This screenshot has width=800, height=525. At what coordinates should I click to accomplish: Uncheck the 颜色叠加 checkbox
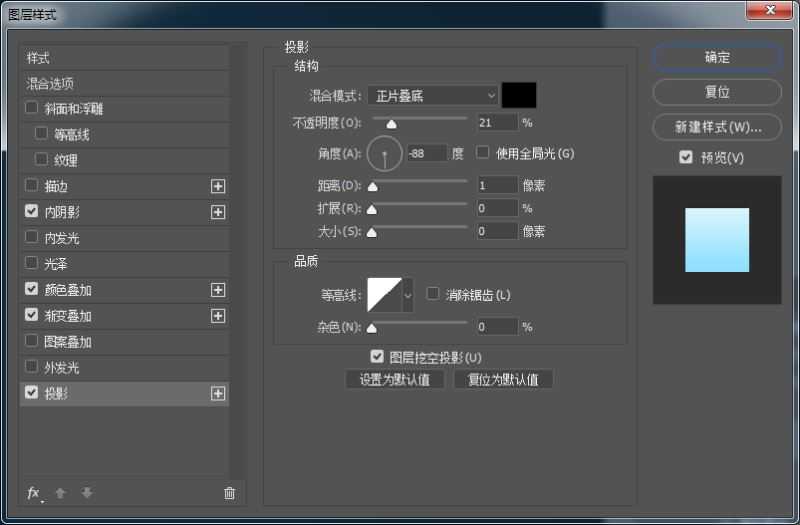pyautogui.click(x=32, y=289)
